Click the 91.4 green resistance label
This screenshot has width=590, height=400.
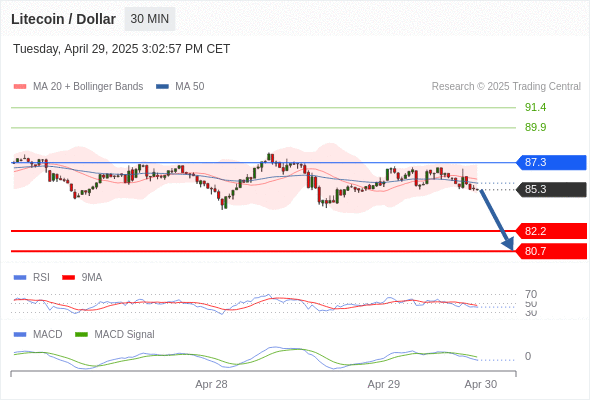tap(535, 107)
